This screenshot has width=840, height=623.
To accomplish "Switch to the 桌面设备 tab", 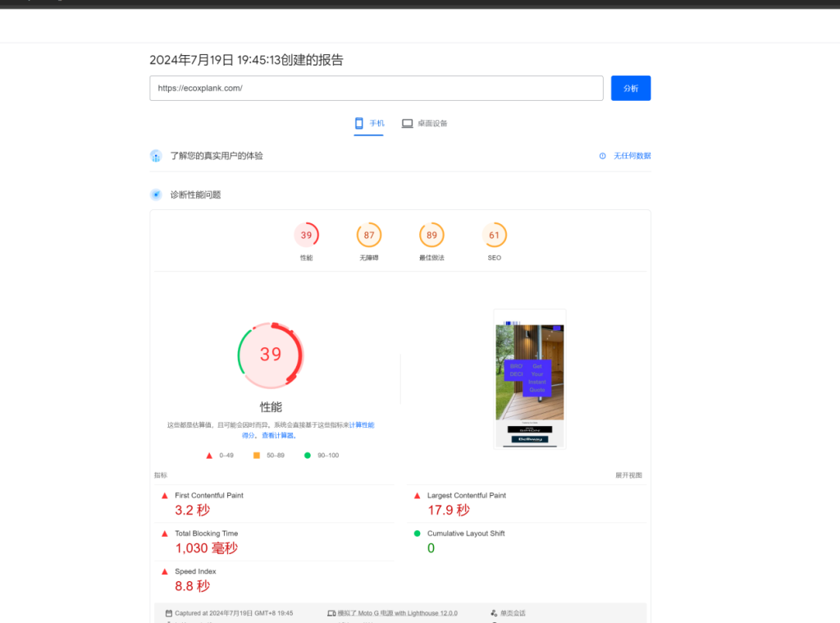I will point(424,123).
